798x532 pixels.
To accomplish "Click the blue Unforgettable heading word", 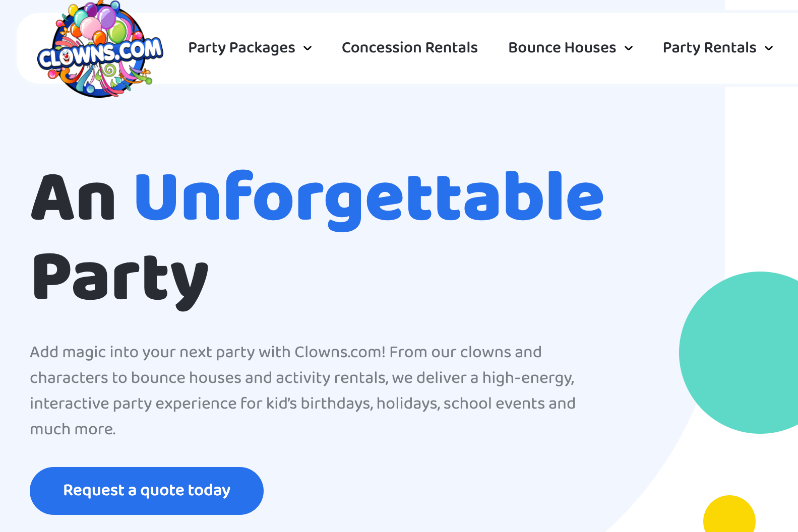I will point(370,200).
